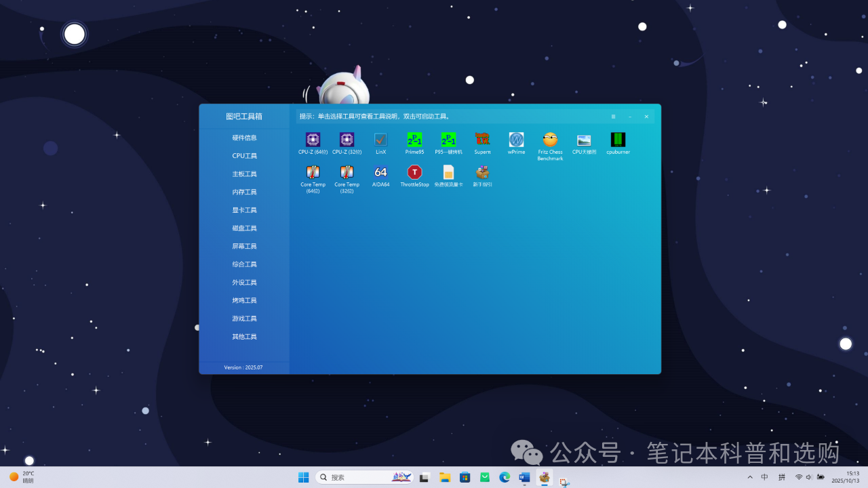Open the 磁盘工具 category
This screenshot has height=488, width=868.
pos(244,228)
